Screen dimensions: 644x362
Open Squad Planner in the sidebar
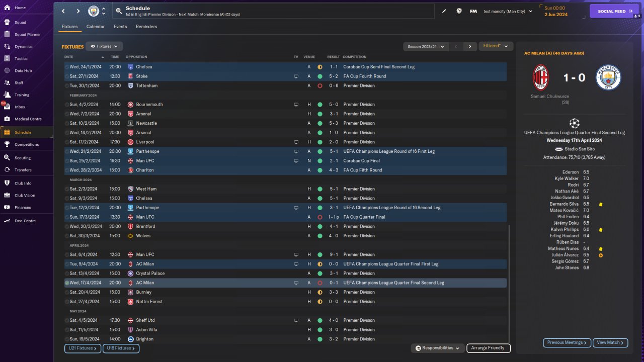[27, 34]
